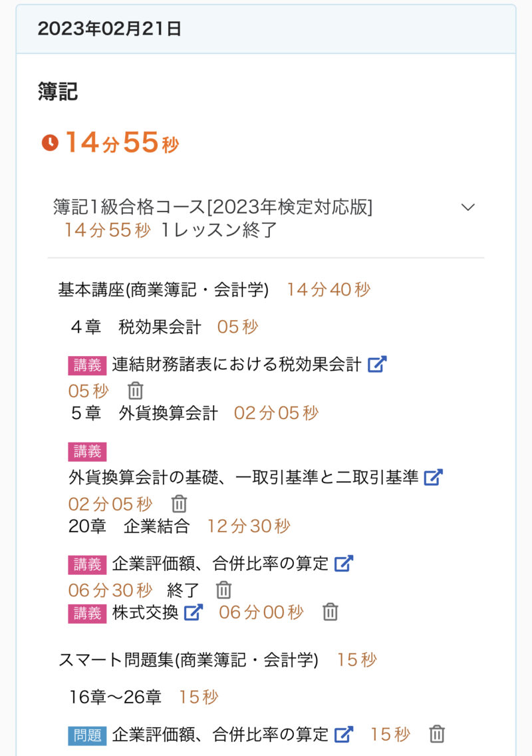Select the 株式交換 lecture title

[x=145, y=612]
